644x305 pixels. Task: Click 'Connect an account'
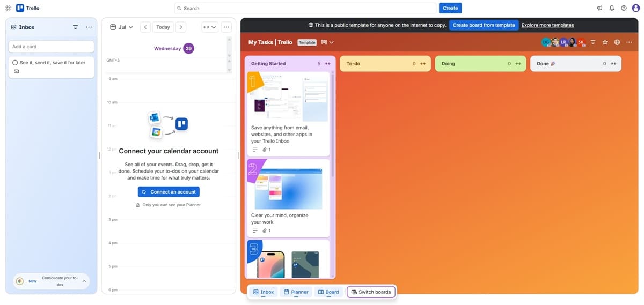click(169, 192)
